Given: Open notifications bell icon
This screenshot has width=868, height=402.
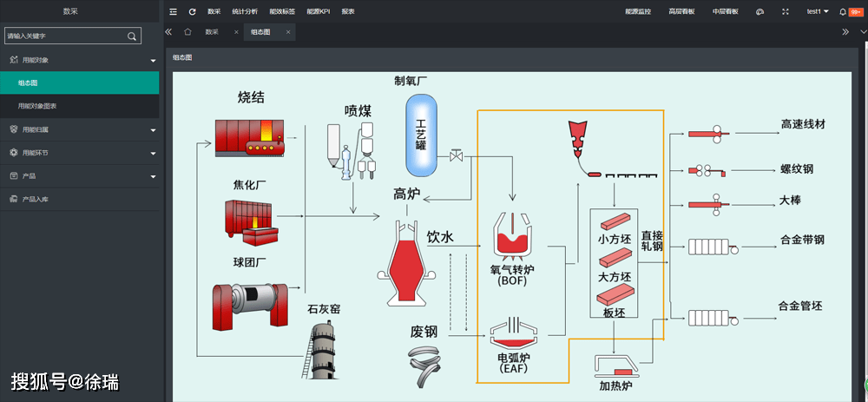Looking at the screenshot, I should click(x=842, y=11).
